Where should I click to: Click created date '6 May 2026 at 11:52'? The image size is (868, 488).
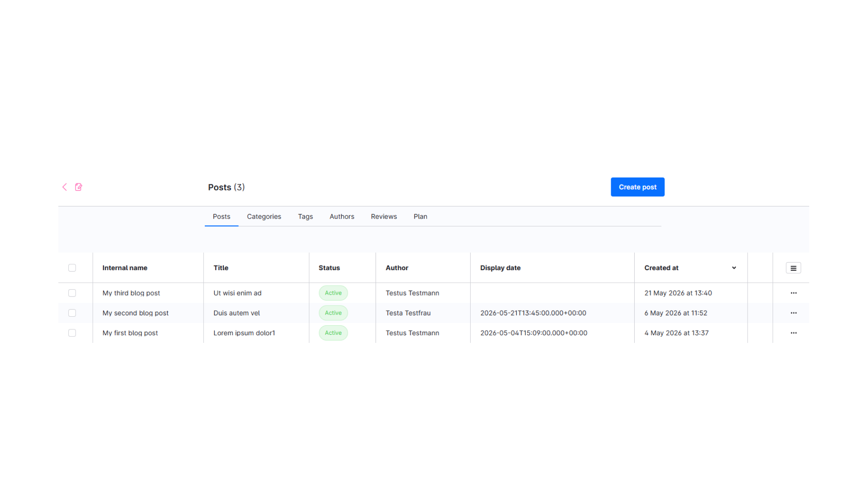click(676, 313)
